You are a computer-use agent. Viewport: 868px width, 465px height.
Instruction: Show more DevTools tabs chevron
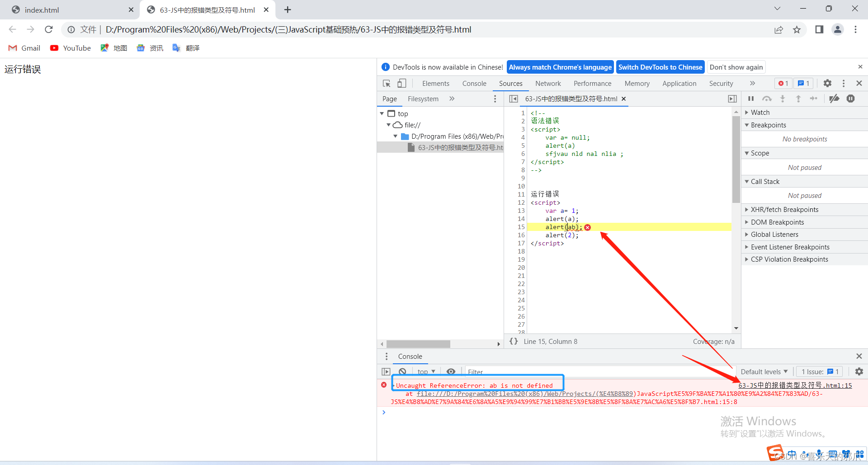point(752,84)
